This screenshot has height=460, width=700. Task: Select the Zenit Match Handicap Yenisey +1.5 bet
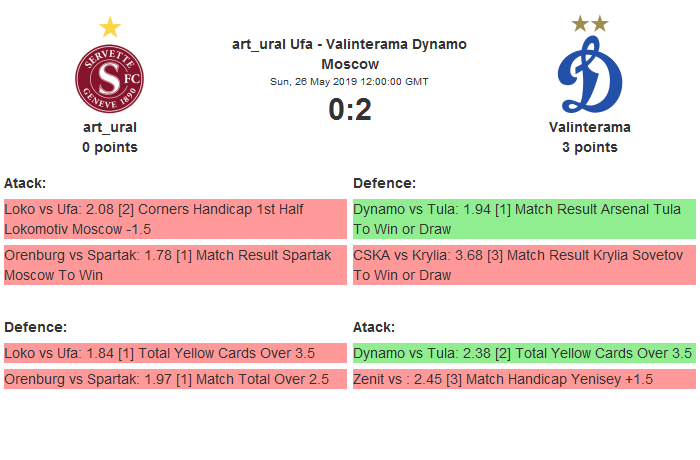pyautogui.click(x=524, y=379)
